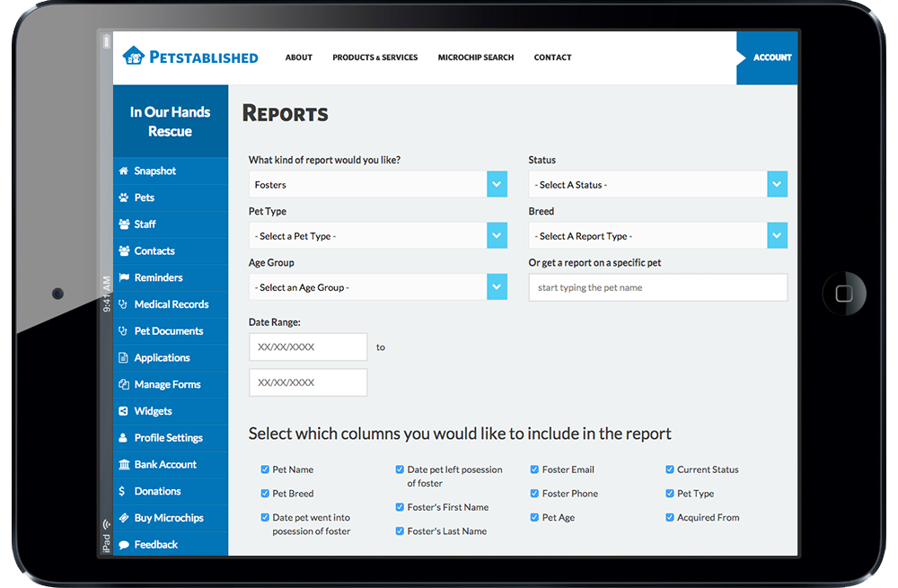Open the Select an Age Group dropdown
The width and height of the screenshot is (898, 588).
[377, 287]
